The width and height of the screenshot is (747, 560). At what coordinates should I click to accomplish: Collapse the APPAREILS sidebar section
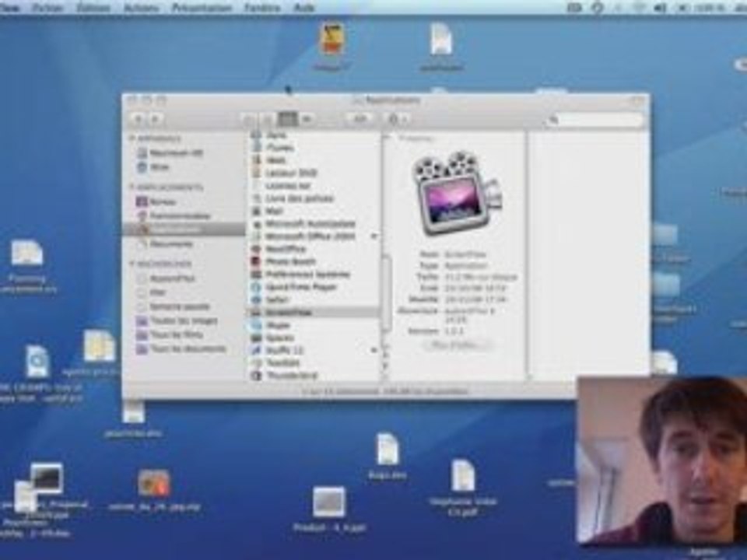pos(132,138)
